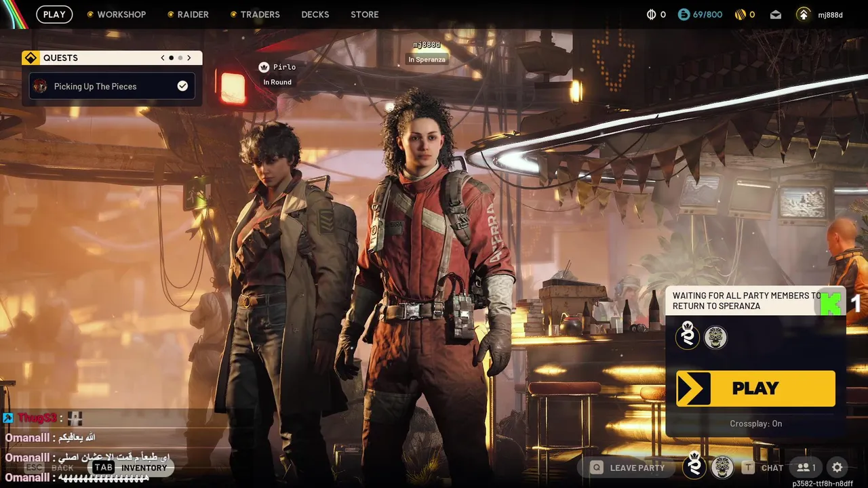Click the first party avatar in the ready panel
Viewport: 868px width, 488px height.
[688, 336]
